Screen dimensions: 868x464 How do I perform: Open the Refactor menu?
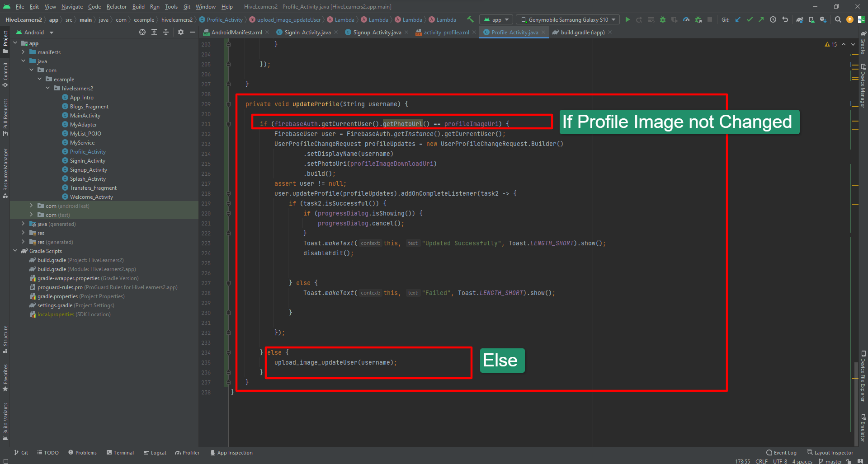pos(117,6)
